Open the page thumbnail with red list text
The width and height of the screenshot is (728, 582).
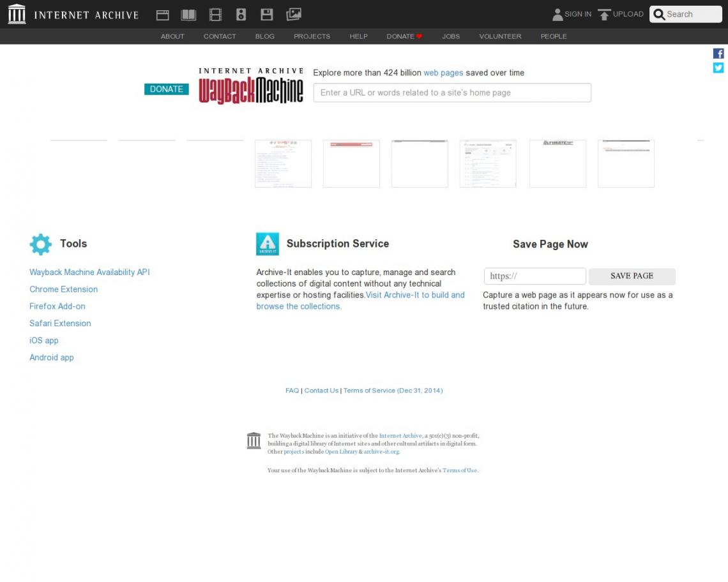[x=283, y=164]
